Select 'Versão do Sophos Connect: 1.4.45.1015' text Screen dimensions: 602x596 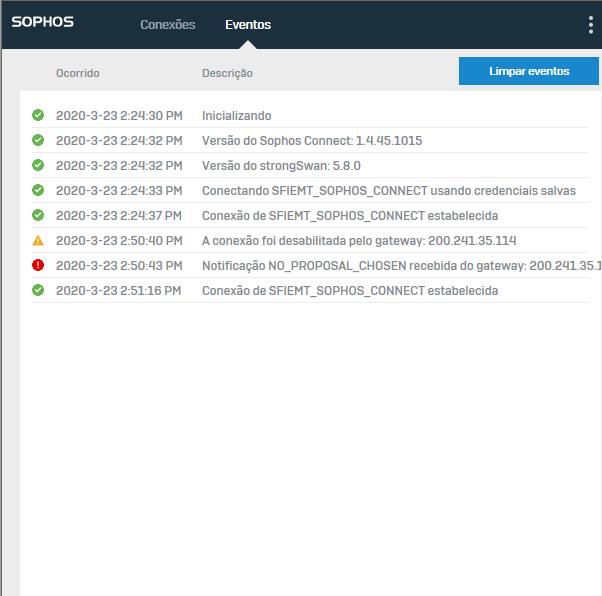pyautogui.click(x=312, y=141)
